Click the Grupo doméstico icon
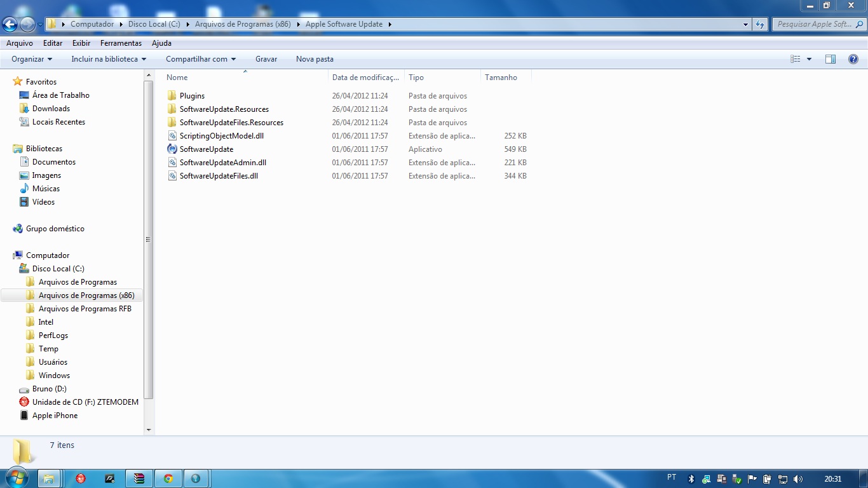 coord(18,229)
